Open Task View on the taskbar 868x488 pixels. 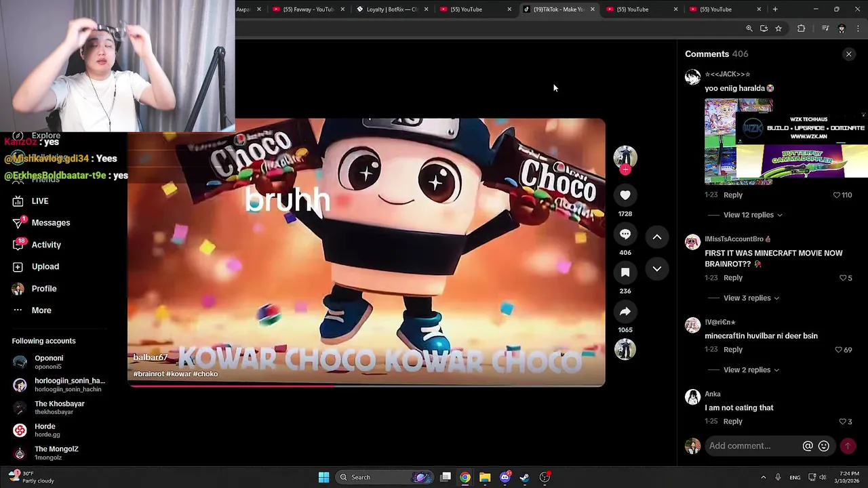[446, 477]
